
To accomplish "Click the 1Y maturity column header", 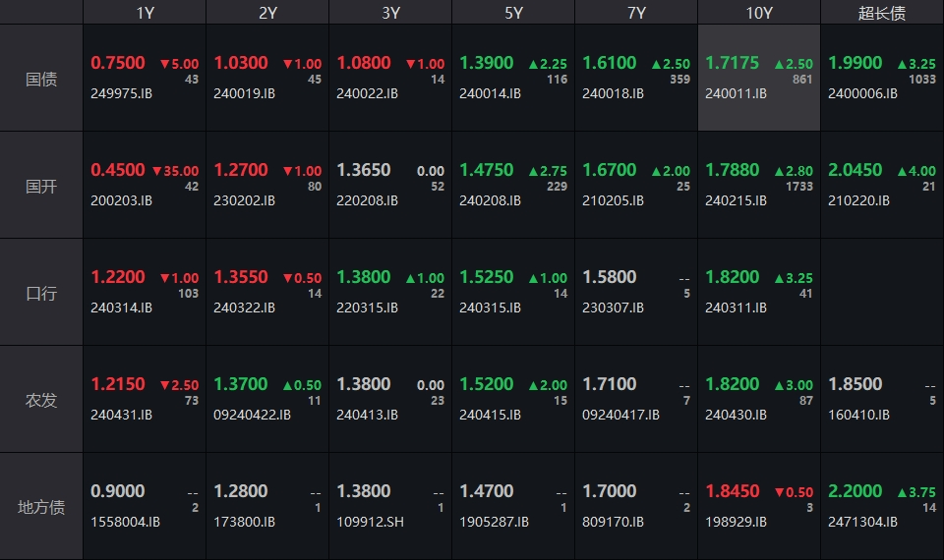I will 145,13.
